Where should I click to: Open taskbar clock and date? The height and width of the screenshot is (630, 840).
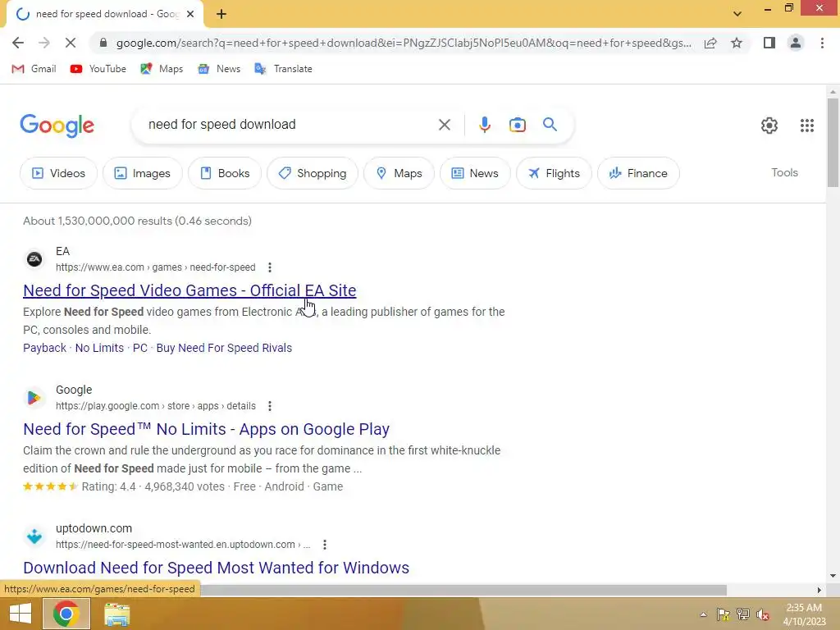[x=804, y=614]
